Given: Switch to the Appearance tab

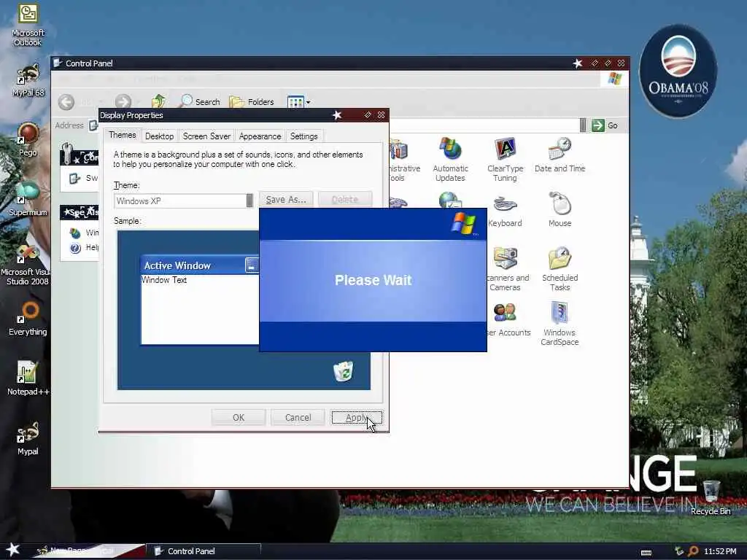Looking at the screenshot, I should tap(260, 136).
